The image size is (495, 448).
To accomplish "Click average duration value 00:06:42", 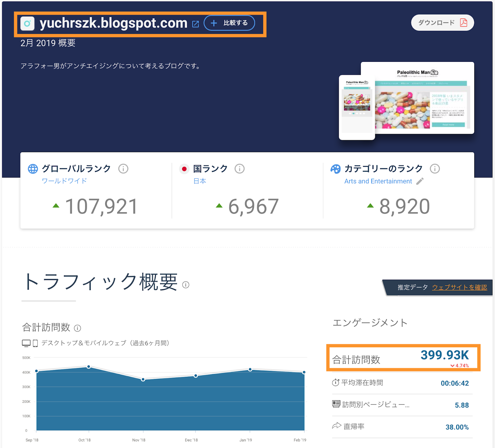I will point(455,383).
